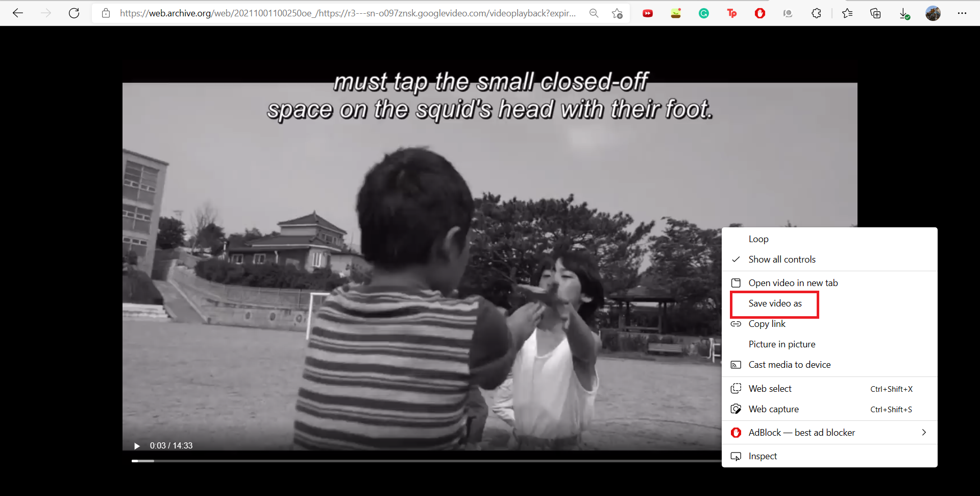
Task: Seek in the video progress bar
Action: pos(426,461)
